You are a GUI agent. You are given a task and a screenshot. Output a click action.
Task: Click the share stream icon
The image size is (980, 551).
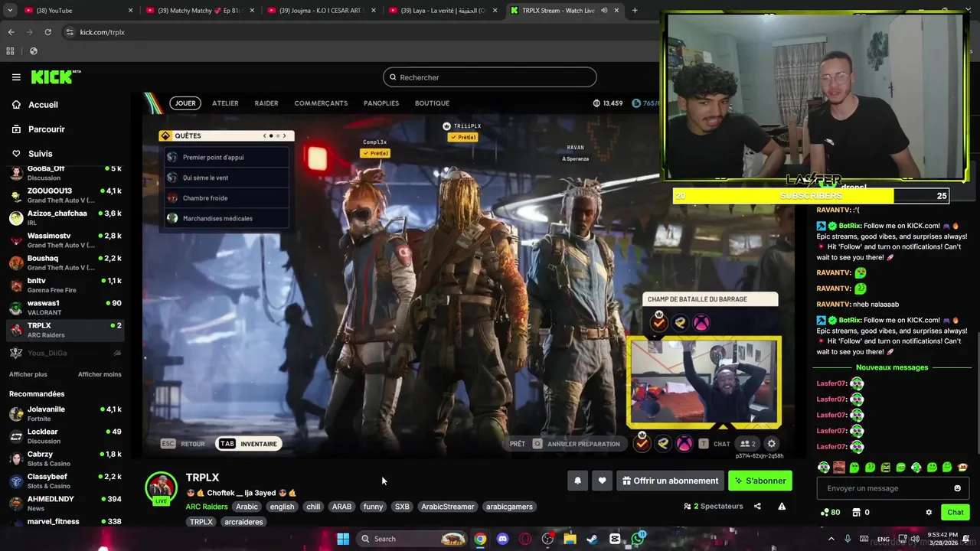click(x=757, y=506)
